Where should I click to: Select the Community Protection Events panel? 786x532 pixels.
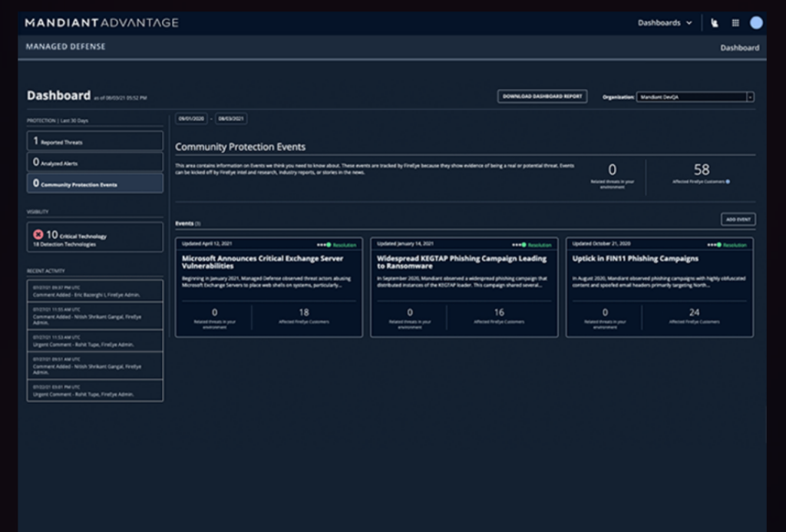pos(94,182)
